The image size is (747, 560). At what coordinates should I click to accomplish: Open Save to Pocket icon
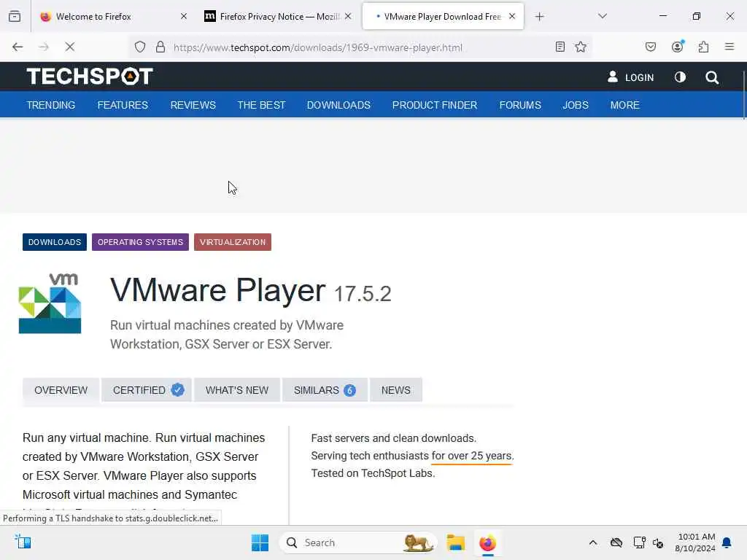[x=650, y=47]
